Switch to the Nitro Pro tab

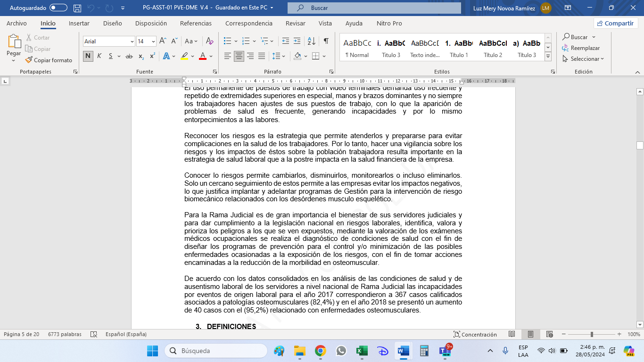(389, 23)
